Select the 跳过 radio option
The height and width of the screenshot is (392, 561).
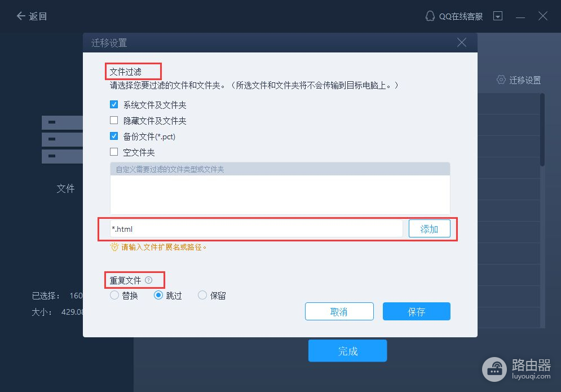click(158, 295)
